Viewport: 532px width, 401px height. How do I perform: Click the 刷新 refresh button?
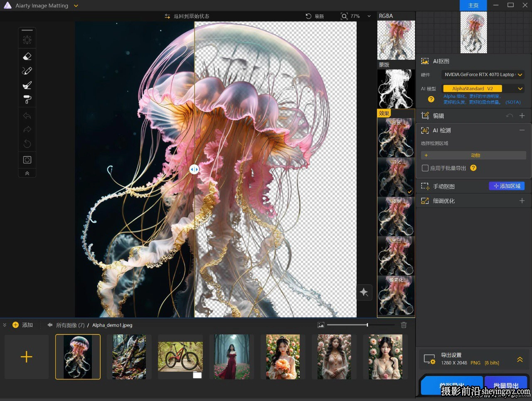click(315, 16)
